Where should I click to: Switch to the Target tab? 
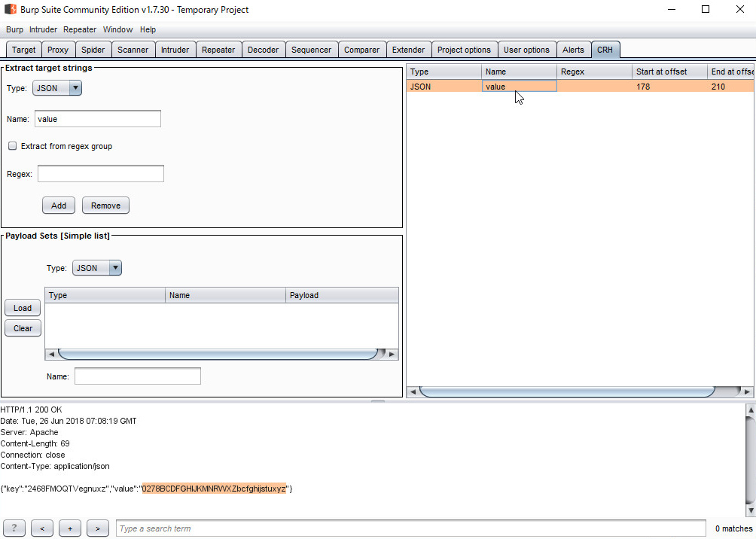[23, 50]
